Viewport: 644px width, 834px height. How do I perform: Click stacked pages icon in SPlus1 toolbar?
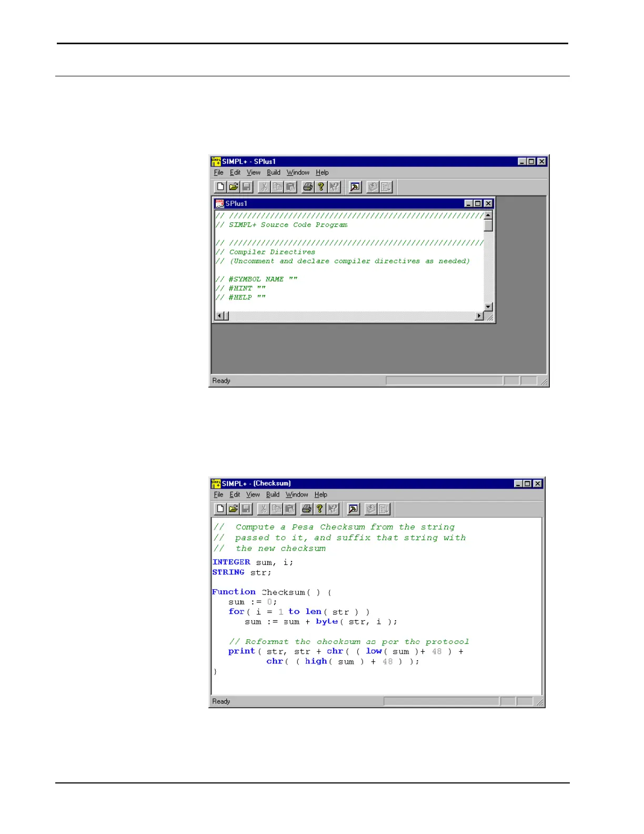(x=373, y=187)
